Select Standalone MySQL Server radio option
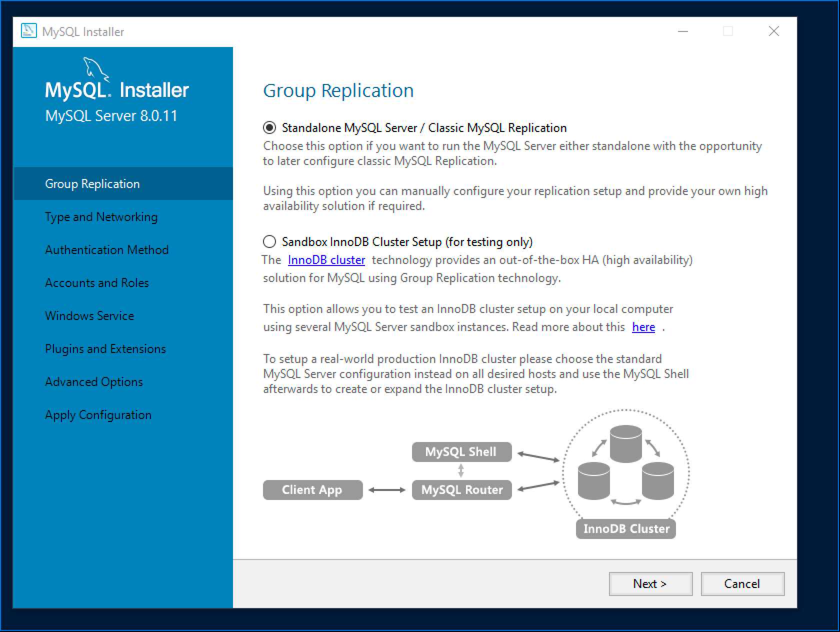The image size is (840, 632). pyautogui.click(x=269, y=128)
